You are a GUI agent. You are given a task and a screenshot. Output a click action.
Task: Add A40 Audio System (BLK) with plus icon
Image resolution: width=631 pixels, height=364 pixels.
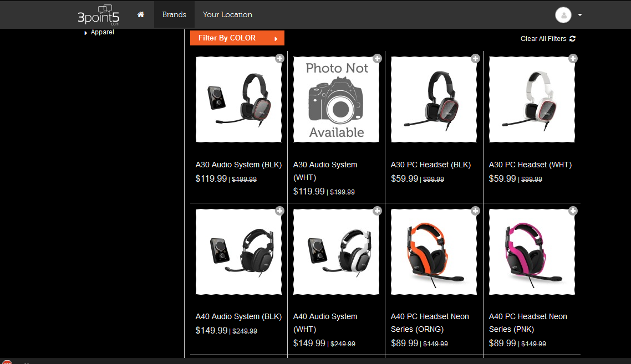(x=279, y=211)
